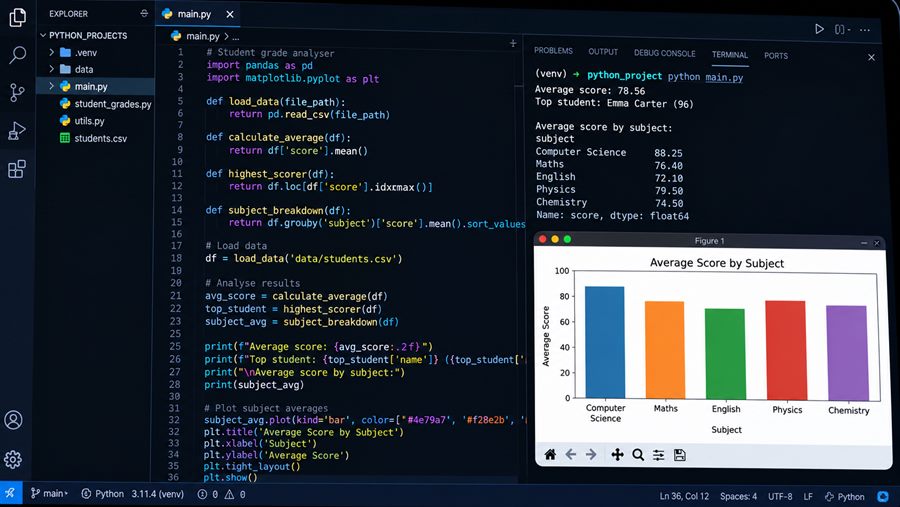This screenshot has height=507, width=900.
Task: Click the red close dot on Figure 1
Action: [x=542, y=239]
